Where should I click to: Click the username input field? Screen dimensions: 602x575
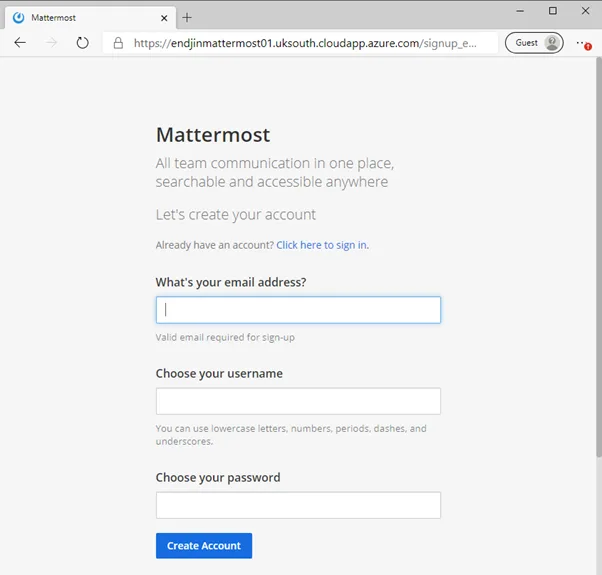click(x=298, y=401)
